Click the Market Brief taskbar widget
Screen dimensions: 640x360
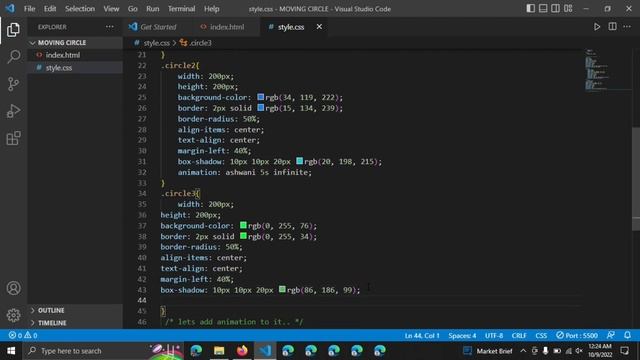coord(487,351)
